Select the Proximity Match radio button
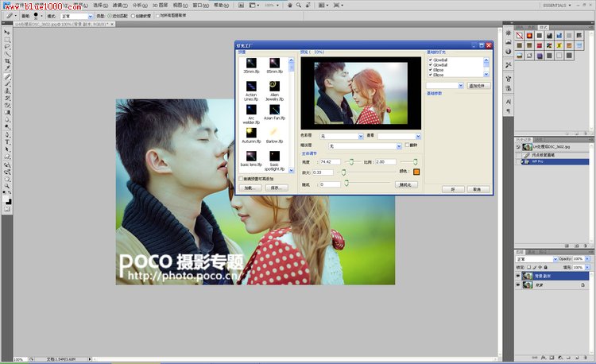 click(110, 16)
